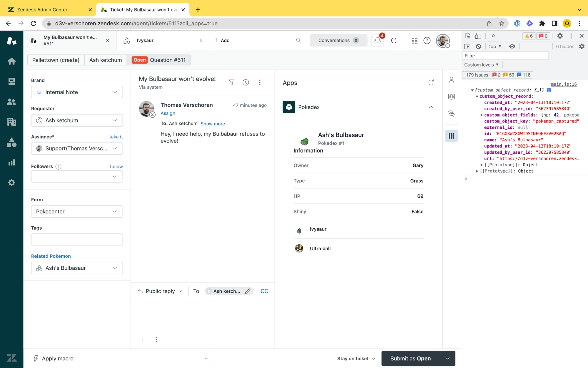
Task: Toggle DevTools live expression eye icon
Action: 512,47
